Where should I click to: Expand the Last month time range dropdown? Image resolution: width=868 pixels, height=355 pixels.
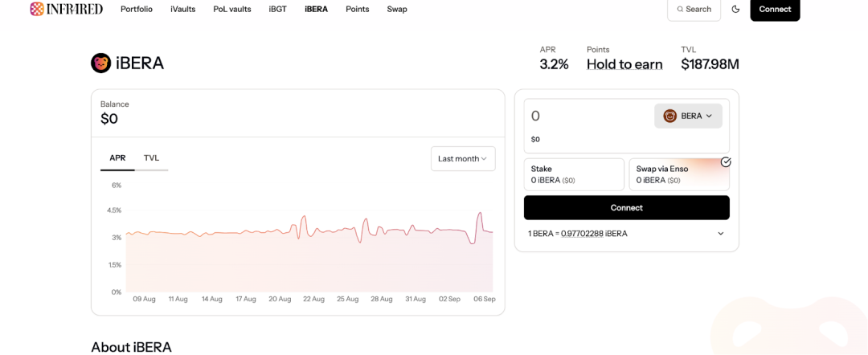462,158
